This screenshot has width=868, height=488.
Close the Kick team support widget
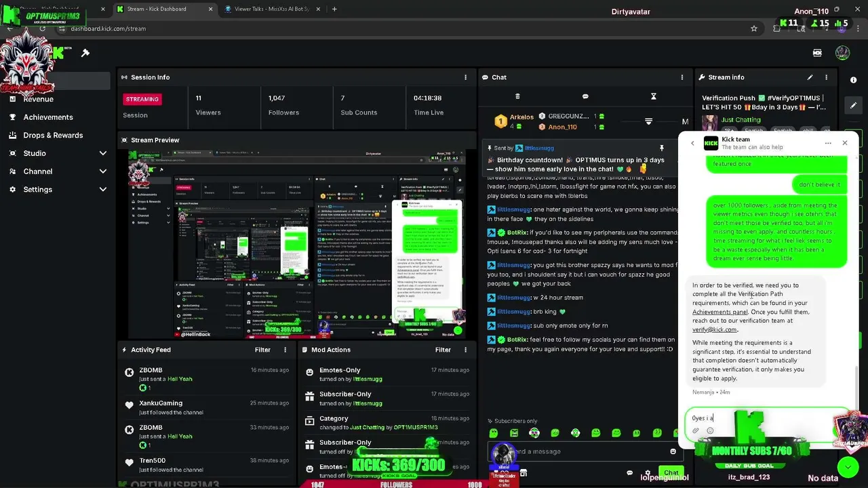coord(844,143)
